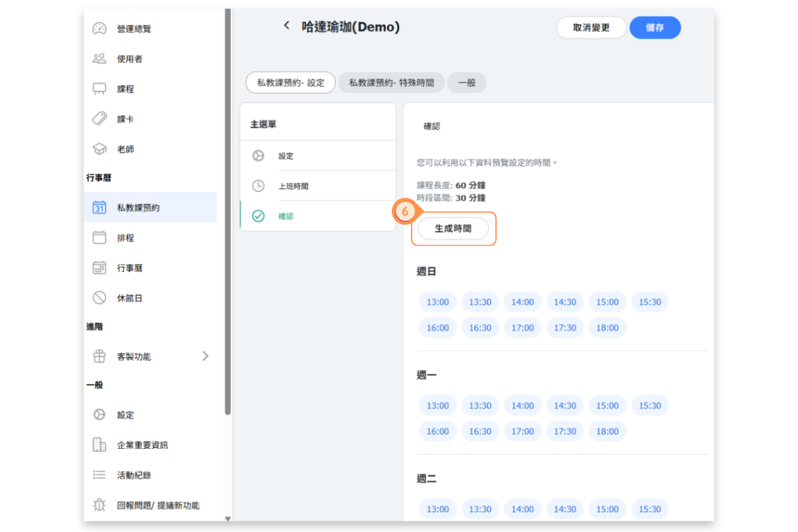Click the 取消變更 cancel changes button
The width and height of the screenshot is (798, 532).
pyautogui.click(x=591, y=28)
